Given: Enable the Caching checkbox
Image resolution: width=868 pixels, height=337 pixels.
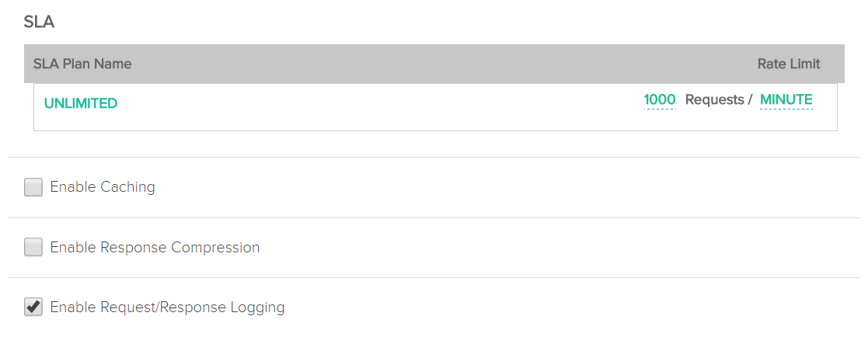Looking at the screenshot, I should click(x=33, y=187).
